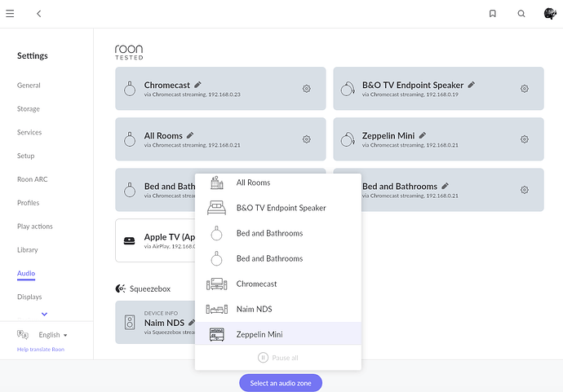Open All Rooms card settings gear
563x392 pixels.
[x=306, y=139]
